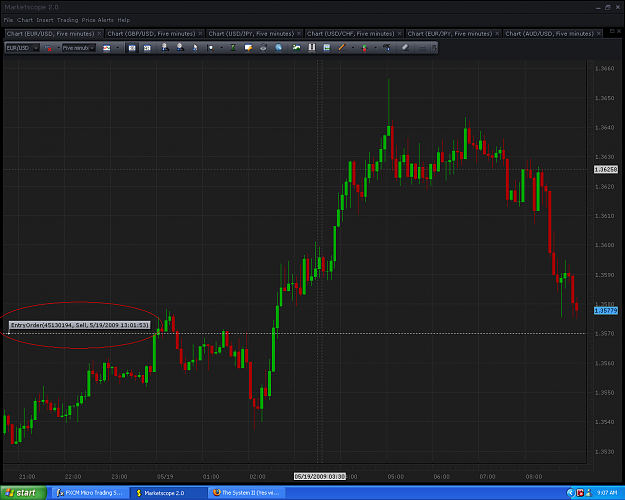Click the red system tray icon
This screenshot has width=625, height=500.
click(x=580, y=493)
